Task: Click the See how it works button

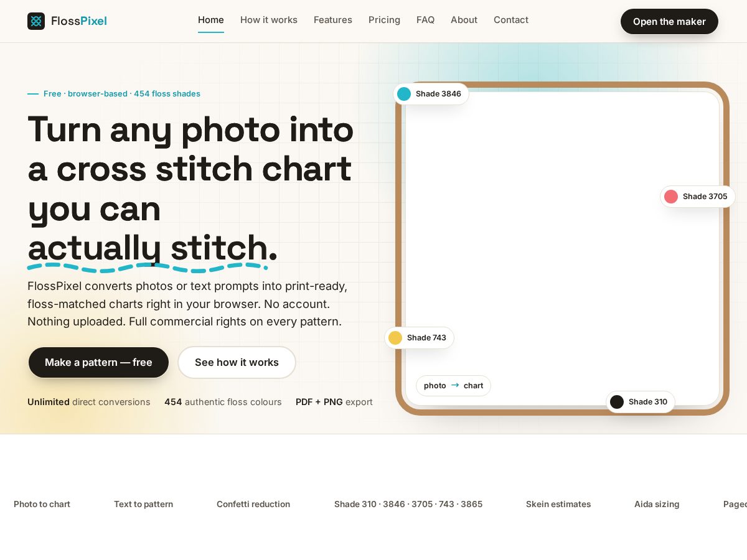Action: coord(237,362)
